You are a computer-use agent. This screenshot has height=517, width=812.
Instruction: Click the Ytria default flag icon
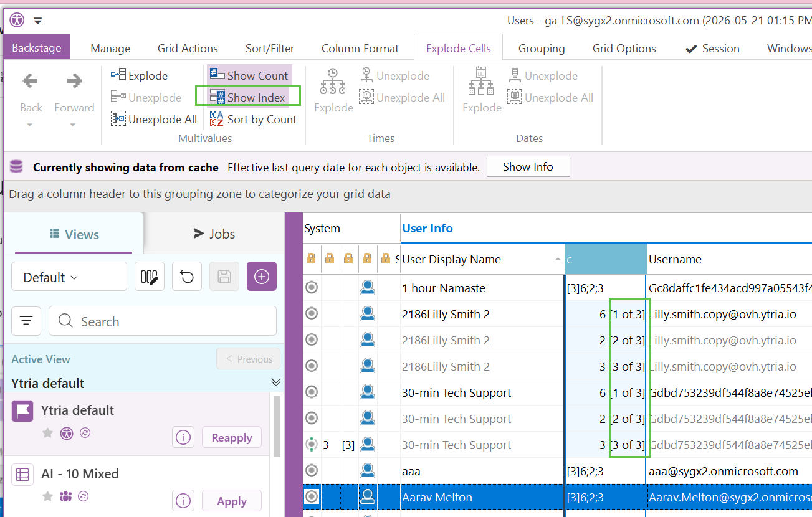22,410
